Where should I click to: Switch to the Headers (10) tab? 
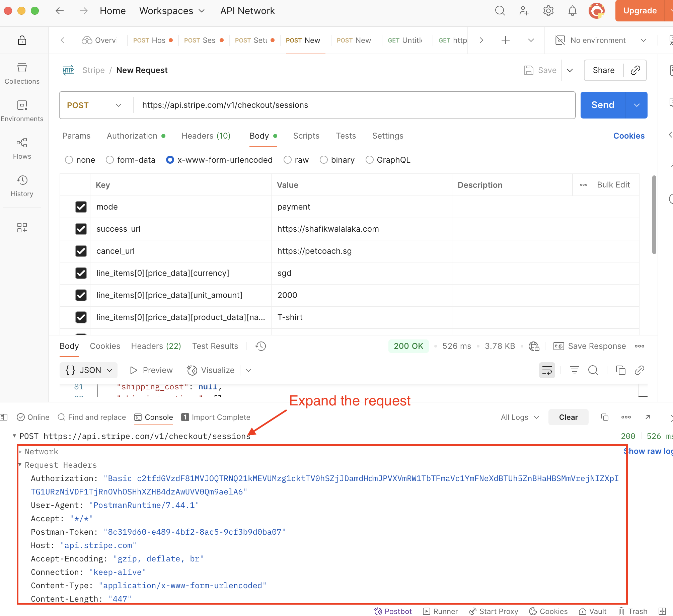click(x=206, y=136)
